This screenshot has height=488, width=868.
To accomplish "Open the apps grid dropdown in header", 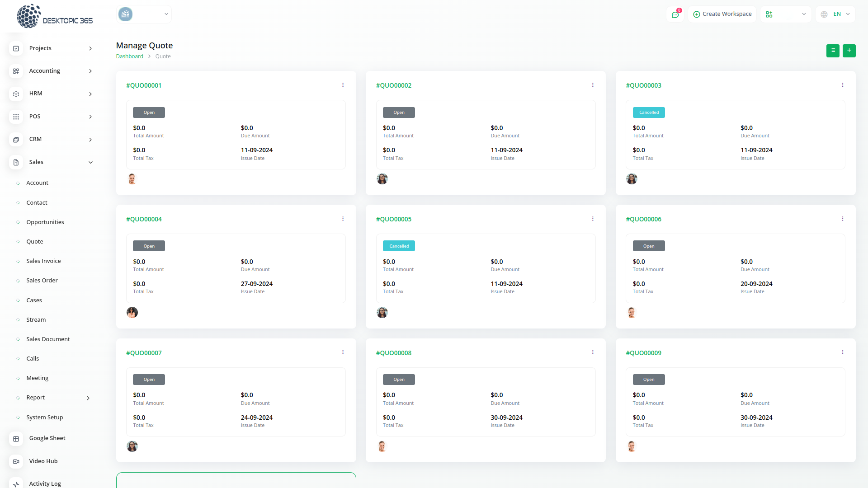I will (785, 14).
